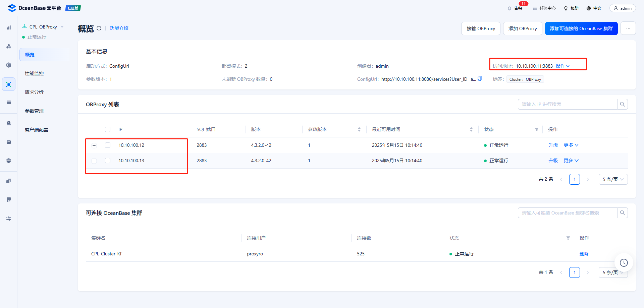Click the floating clock history icon
This screenshot has height=308, width=644.
[624, 263]
